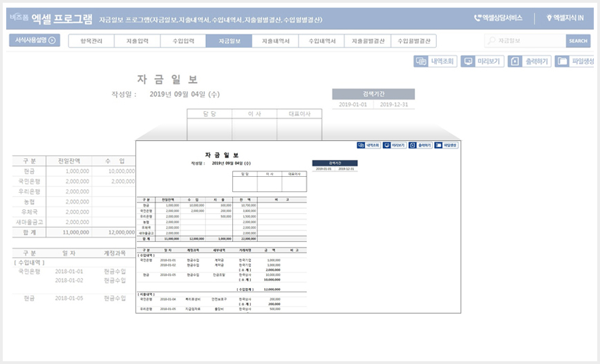Click the 미리보기 preview monitor icon
Image resolution: width=600 pixels, height=364 pixels.
pyautogui.click(x=468, y=61)
